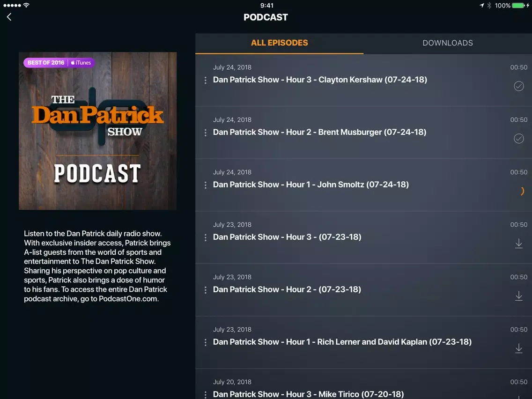The image size is (532, 399).
Task: Tap July 20, 2018 date label
Action: click(x=232, y=382)
